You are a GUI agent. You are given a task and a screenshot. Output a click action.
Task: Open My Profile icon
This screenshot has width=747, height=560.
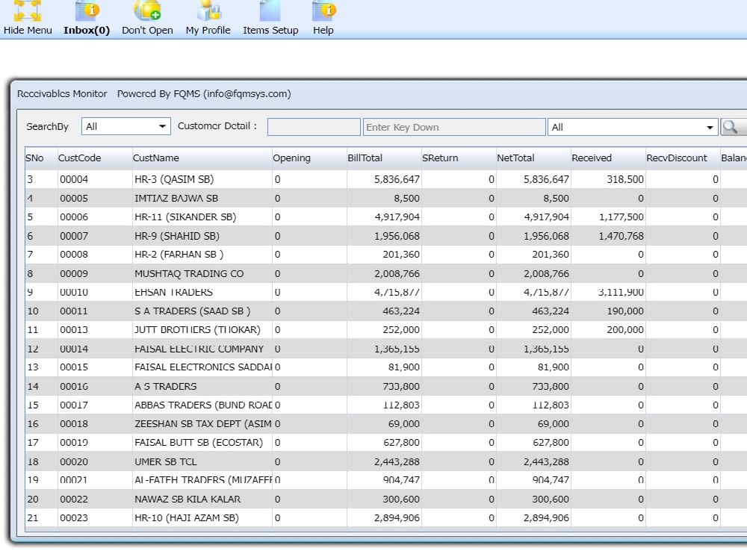[208, 11]
